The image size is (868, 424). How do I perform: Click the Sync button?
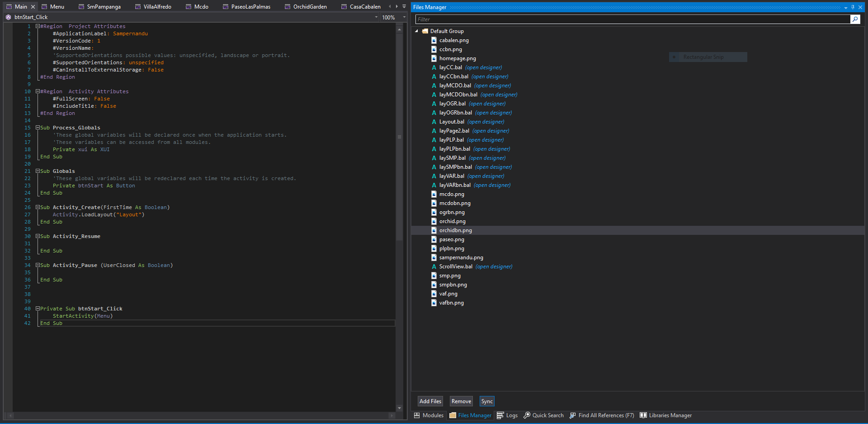coord(487,401)
